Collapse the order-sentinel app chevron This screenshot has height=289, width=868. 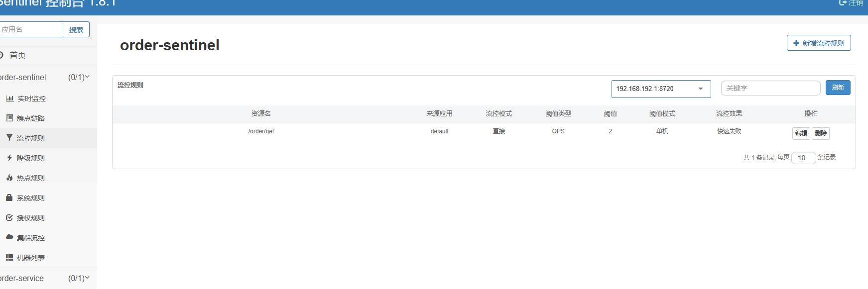click(87, 77)
